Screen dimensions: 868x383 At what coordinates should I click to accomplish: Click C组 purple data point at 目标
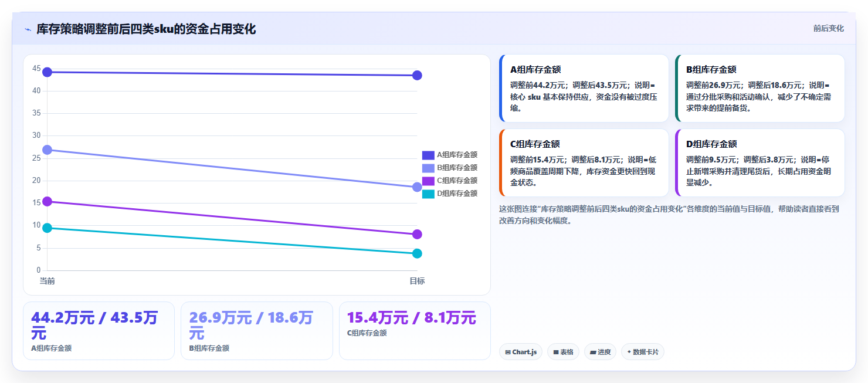tap(417, 235)
